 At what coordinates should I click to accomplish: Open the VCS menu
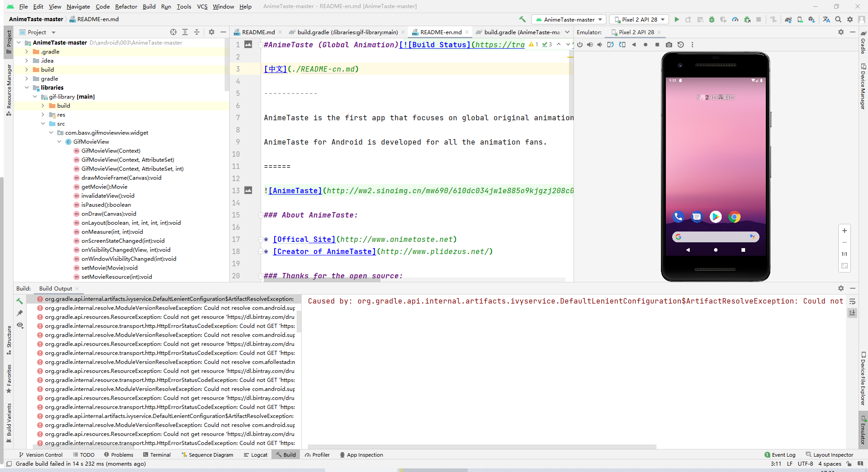pos(202,6)
